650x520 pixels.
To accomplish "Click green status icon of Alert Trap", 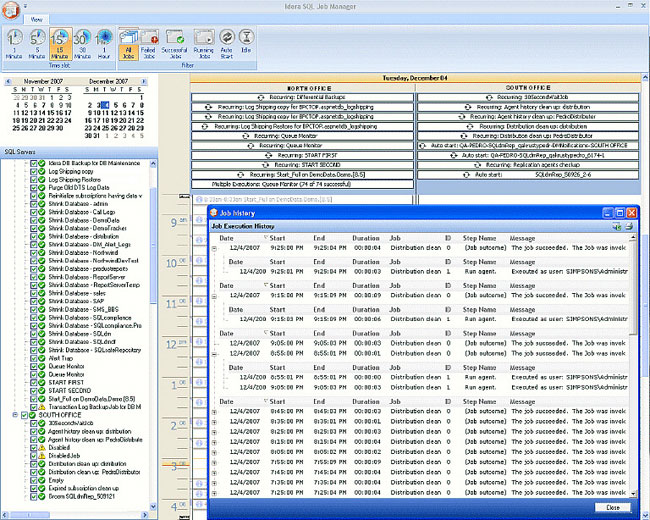I will 42,358.
